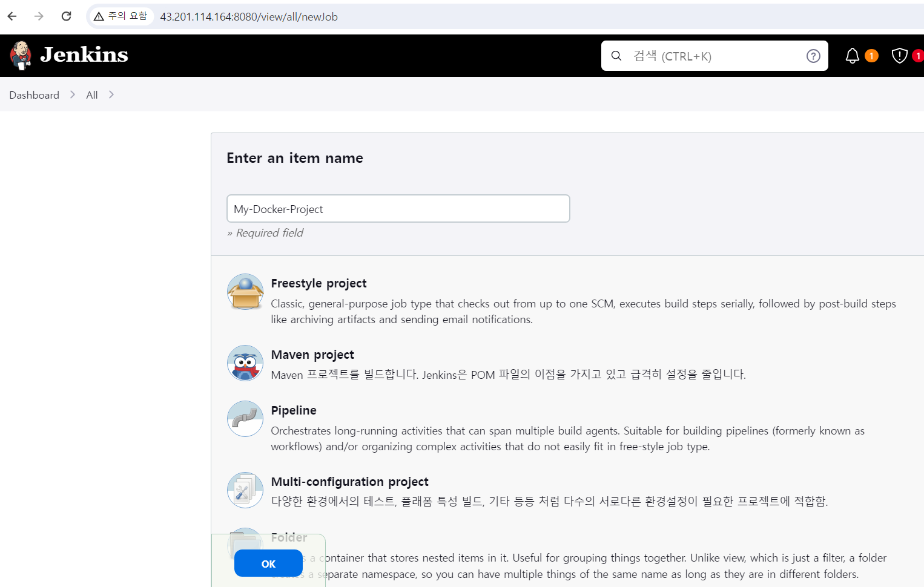
Task: Choose Multi-configuration project title
Action: pyautogui.click(x=349, y=482)
